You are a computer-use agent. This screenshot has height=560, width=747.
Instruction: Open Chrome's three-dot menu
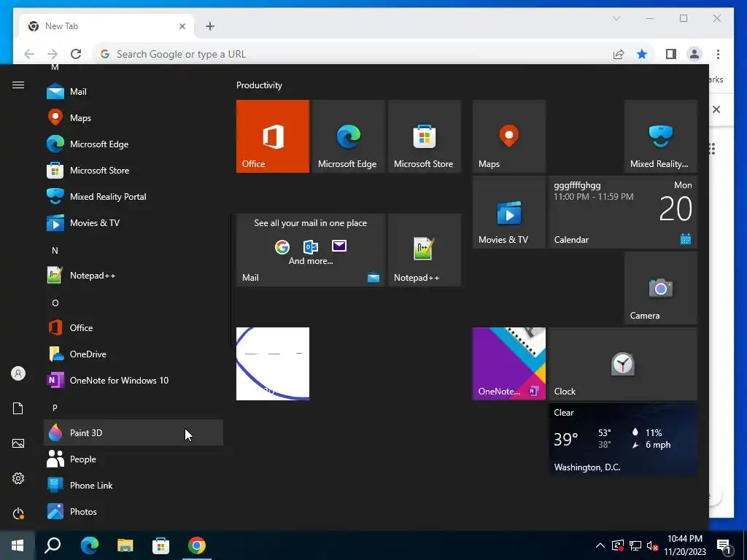point(718,54)
